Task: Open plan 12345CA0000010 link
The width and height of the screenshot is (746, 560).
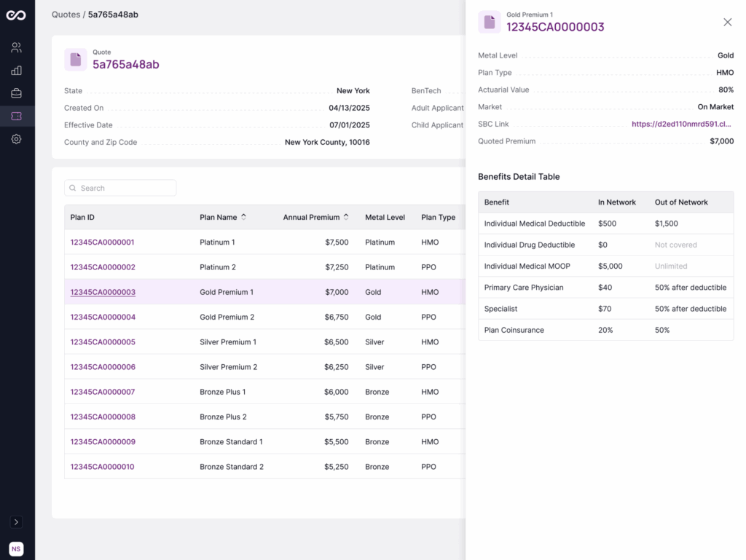Action: pos(102,467)
